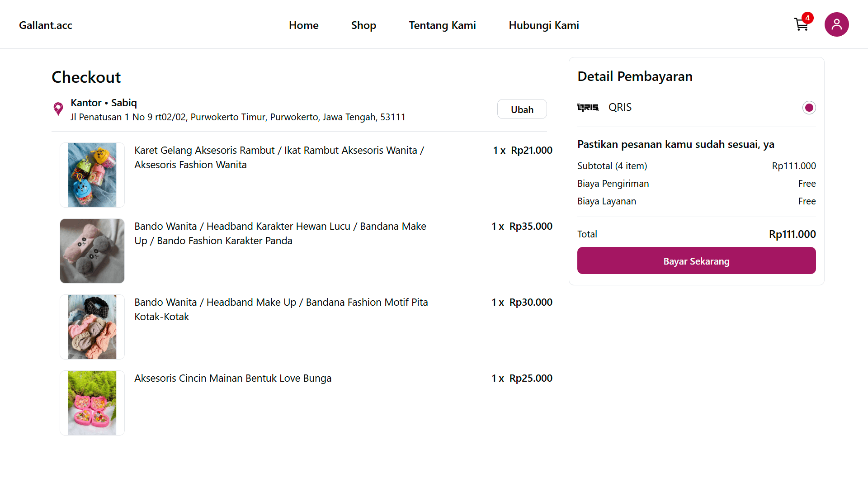Image resolution: width=868 pixels, height=483 pixels.
Task: Click the Biaya Pengiriman label
Action: 613,184
